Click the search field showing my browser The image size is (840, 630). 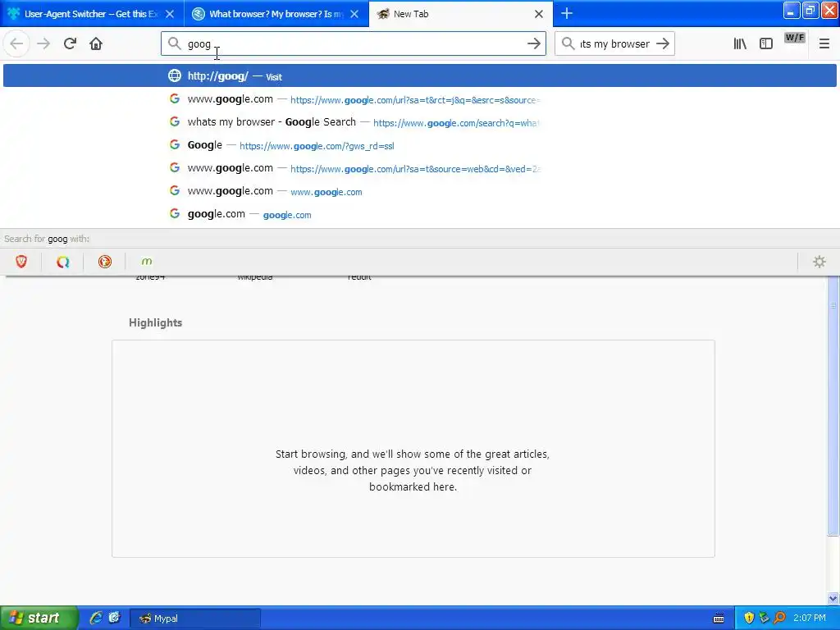click(614, 43)
